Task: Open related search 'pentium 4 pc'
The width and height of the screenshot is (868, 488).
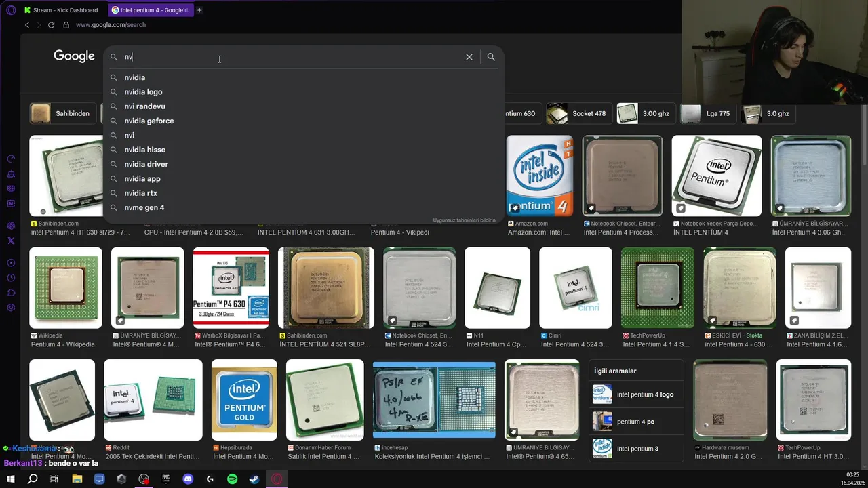Action: point(636,422)
